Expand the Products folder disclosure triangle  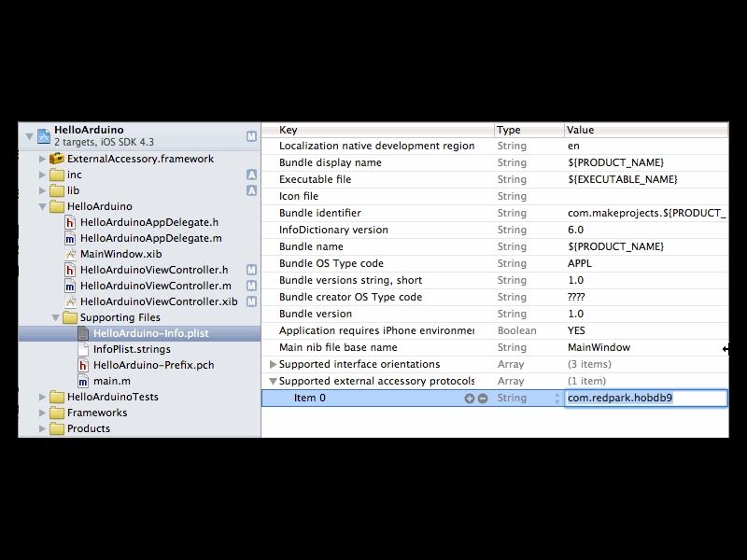[x=42, y=428]
